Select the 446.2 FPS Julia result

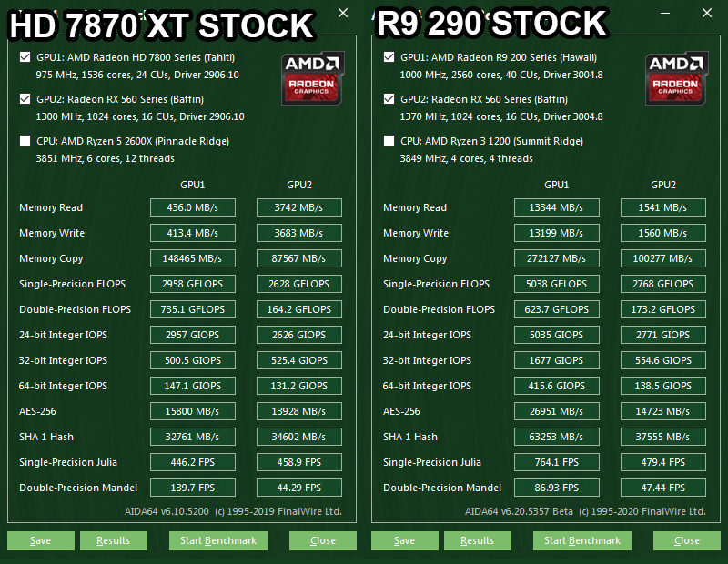coord(193,462)
